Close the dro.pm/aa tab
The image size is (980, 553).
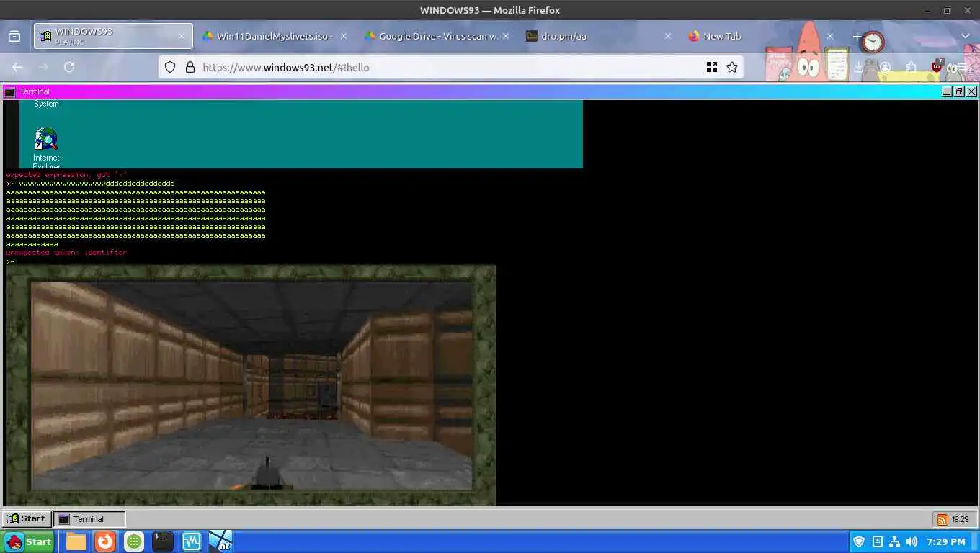click(667, 36)
